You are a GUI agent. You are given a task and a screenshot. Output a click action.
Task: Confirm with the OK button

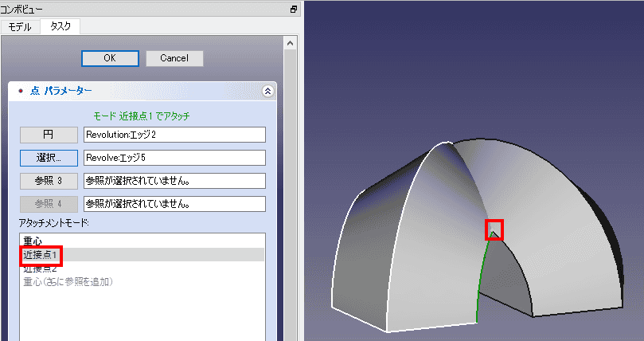110,58
